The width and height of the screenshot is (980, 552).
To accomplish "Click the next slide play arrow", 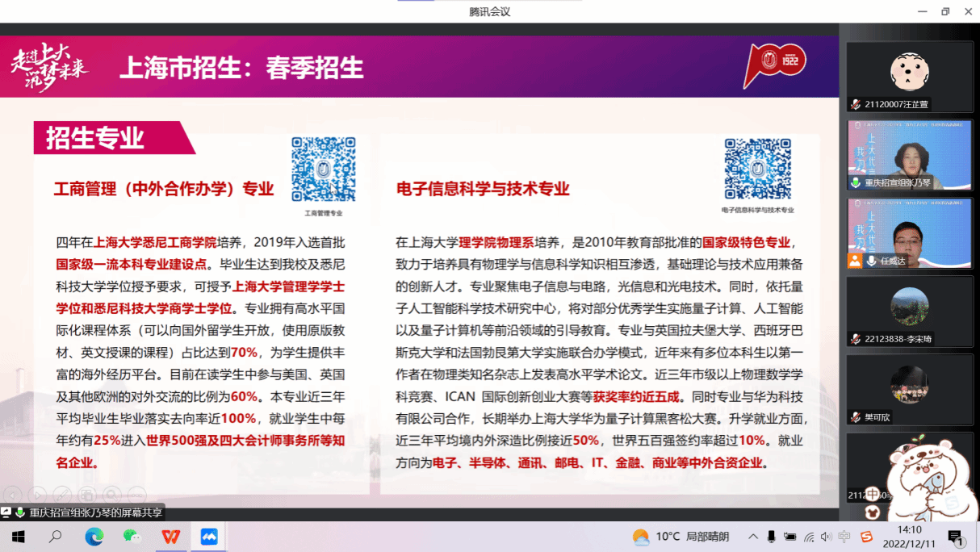I will pyautogui.click(x=37, y=494).
